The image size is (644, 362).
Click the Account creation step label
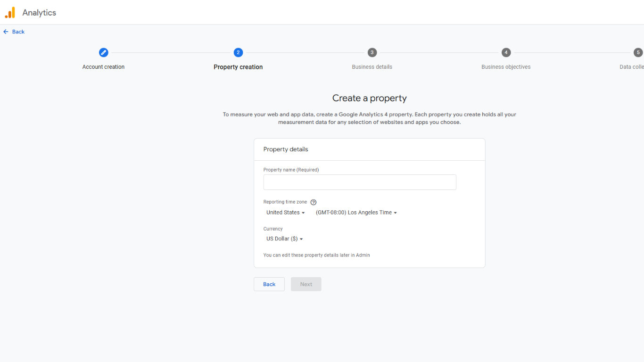coord(103,66)
